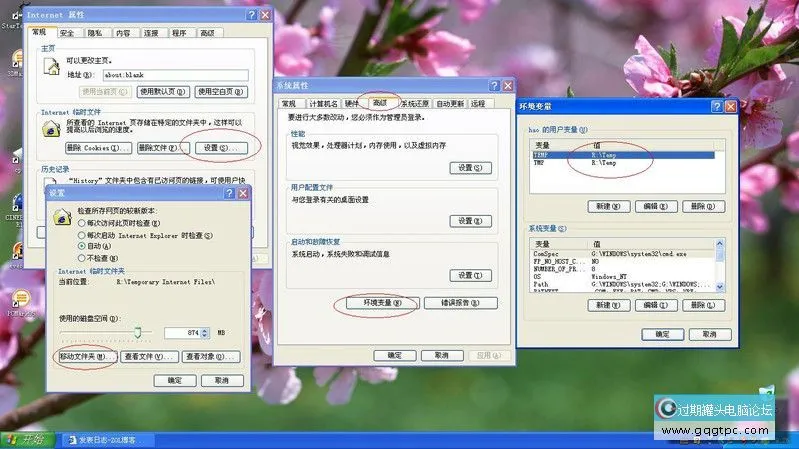Confirm 设置 dialog with 确定

(x=175, y=381)
